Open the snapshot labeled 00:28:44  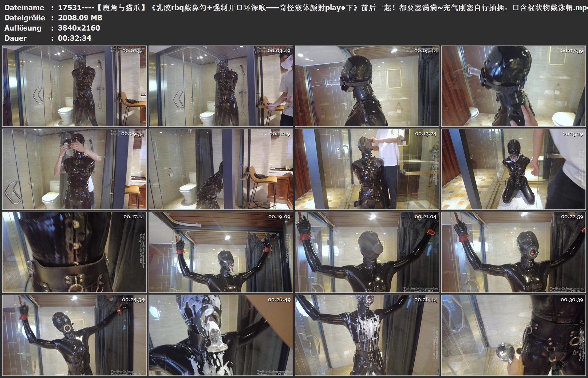367,335
